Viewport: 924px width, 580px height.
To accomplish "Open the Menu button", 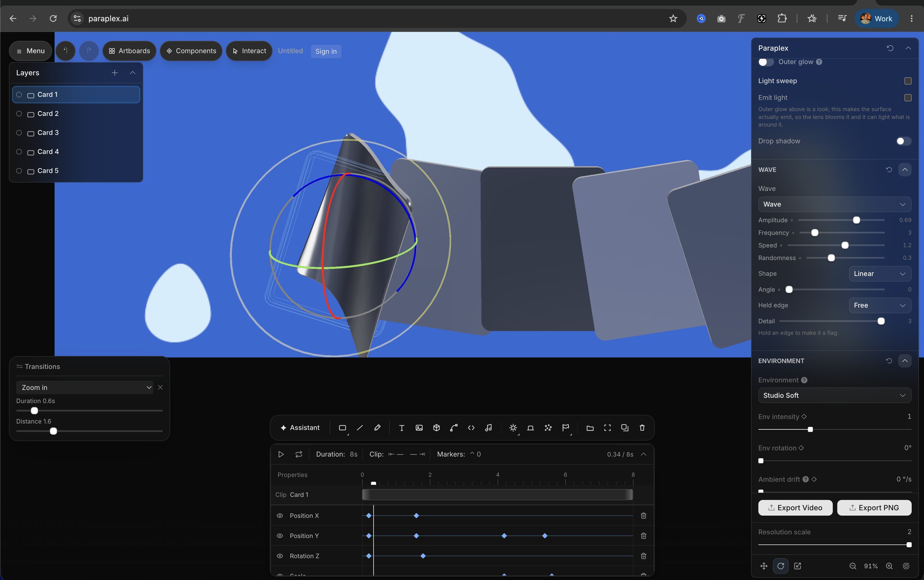I will [x=30, y=51].
